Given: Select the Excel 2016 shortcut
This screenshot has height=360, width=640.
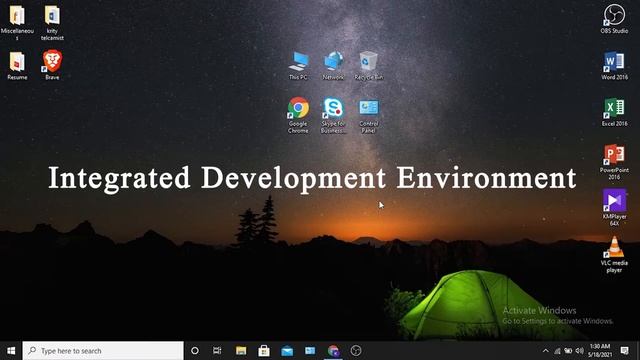Looking at the screenshot, I should click(x=614, y=112).
